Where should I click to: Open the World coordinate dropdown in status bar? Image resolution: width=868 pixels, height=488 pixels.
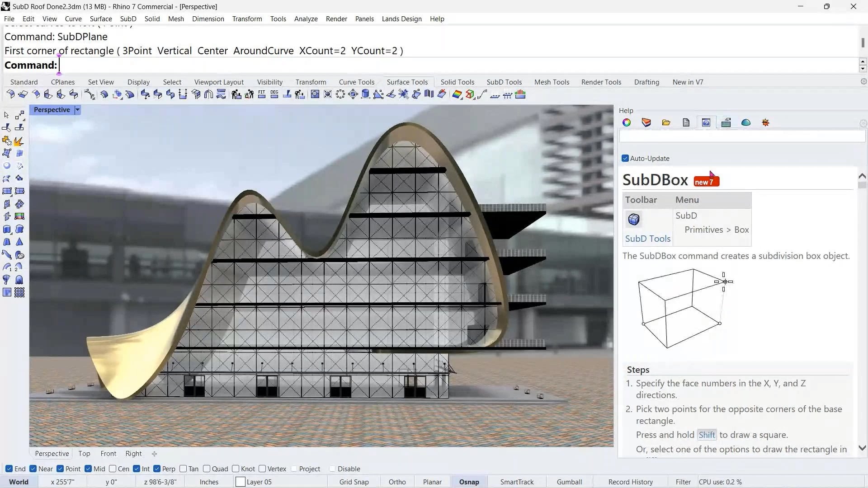click(18, 482)
